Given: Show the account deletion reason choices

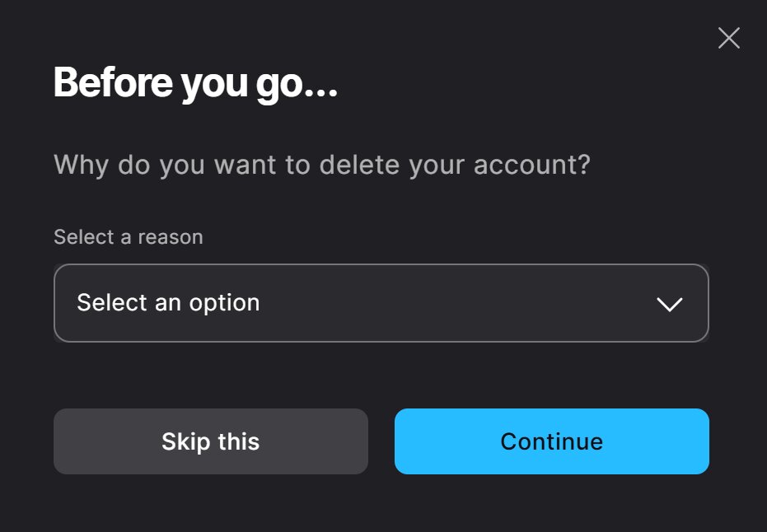Looking at the screenshot, I should (381, 303).
